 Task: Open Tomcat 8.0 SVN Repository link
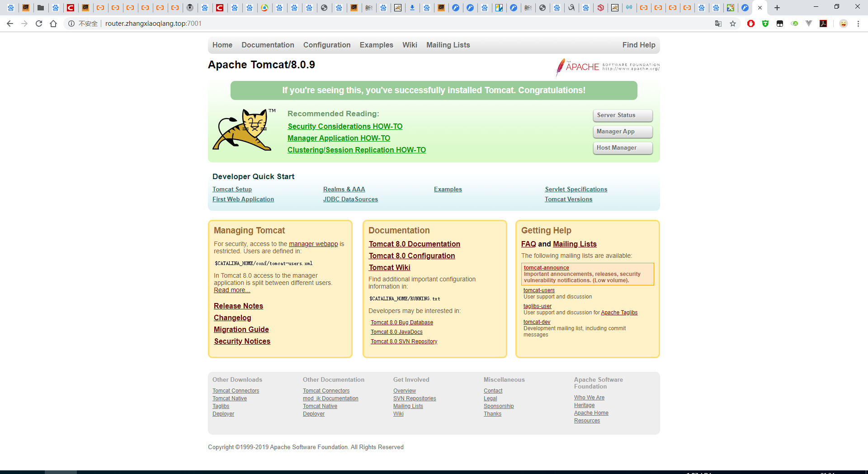click(404, 341)
